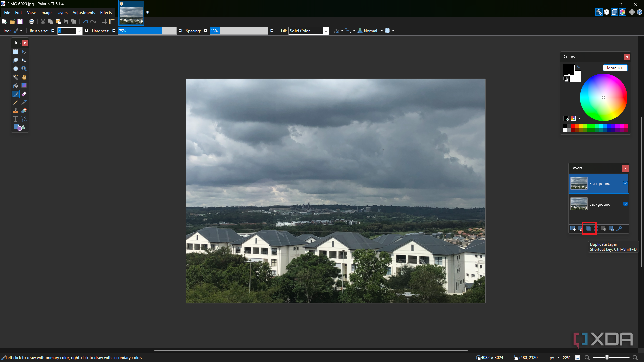
Task: Click the primary black color swatch
Action: click(x=569, y=70)
